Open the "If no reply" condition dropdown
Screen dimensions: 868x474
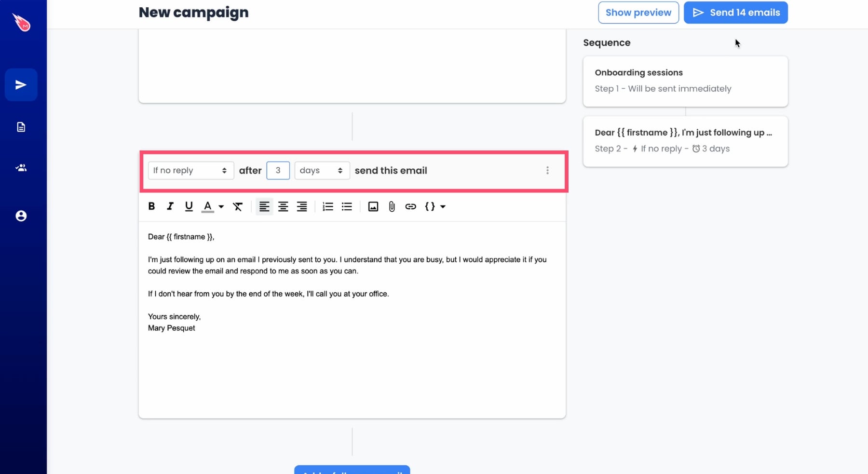click(190, 170)
